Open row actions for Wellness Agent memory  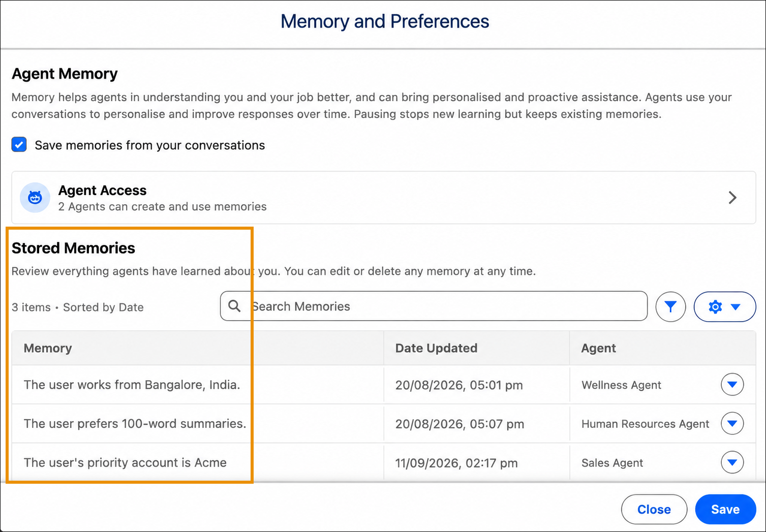pos(732,384)
